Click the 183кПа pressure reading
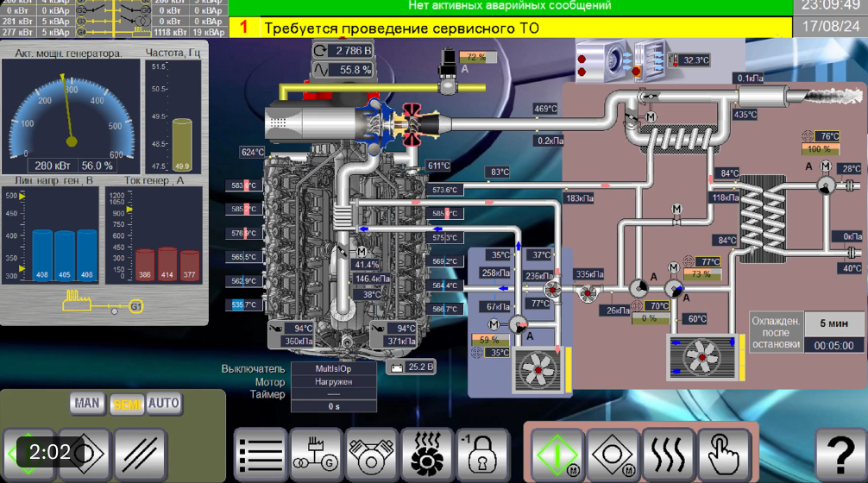The height and width of the screenshot is (483, 868). [579, 198]
